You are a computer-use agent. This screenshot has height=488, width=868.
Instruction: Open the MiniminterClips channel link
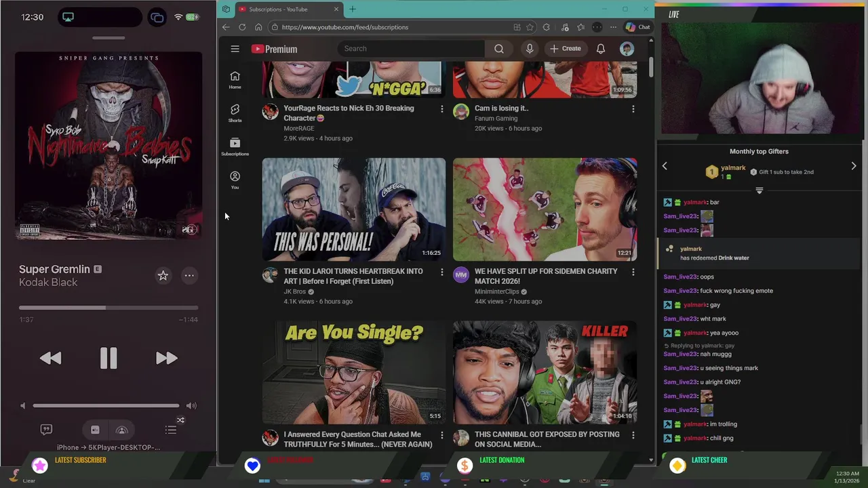coord(496,291)
